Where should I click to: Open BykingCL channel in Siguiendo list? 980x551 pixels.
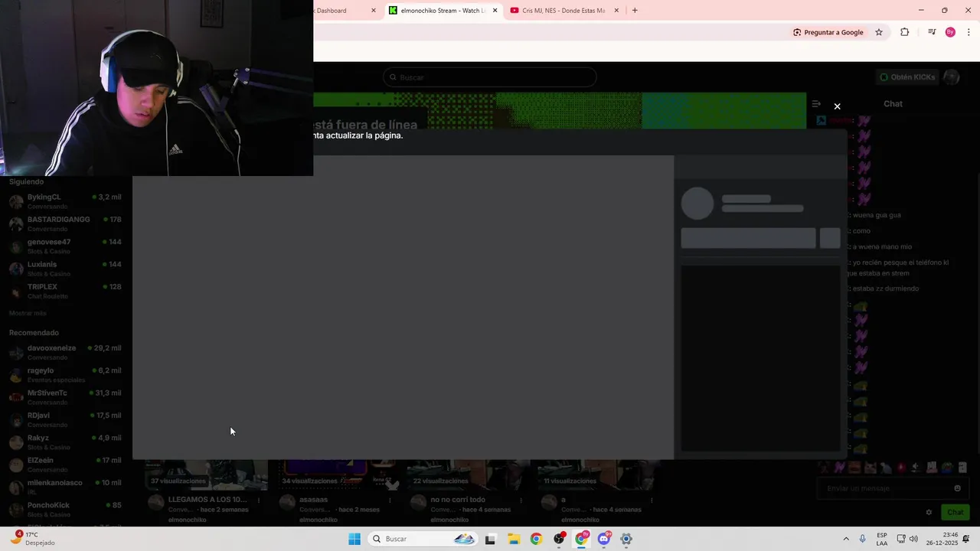click(x=65, y=201)
